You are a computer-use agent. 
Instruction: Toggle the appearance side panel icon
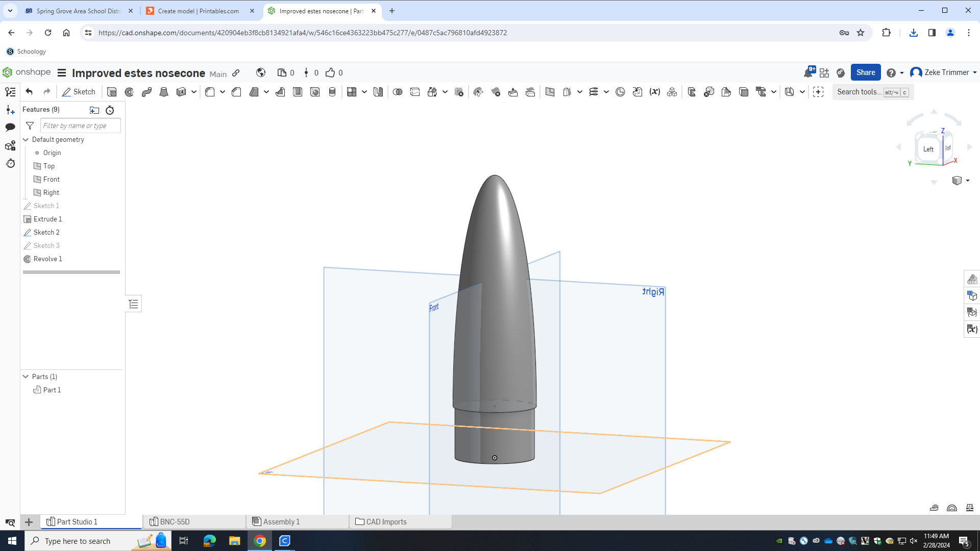pyautogui.click(x=972, y=279)
